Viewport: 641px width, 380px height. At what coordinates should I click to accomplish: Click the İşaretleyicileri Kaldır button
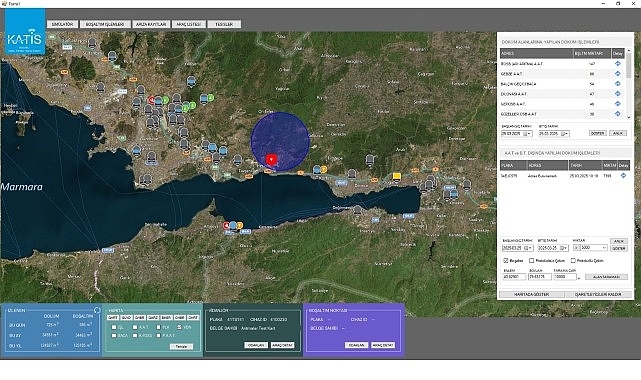pos(598,294)
